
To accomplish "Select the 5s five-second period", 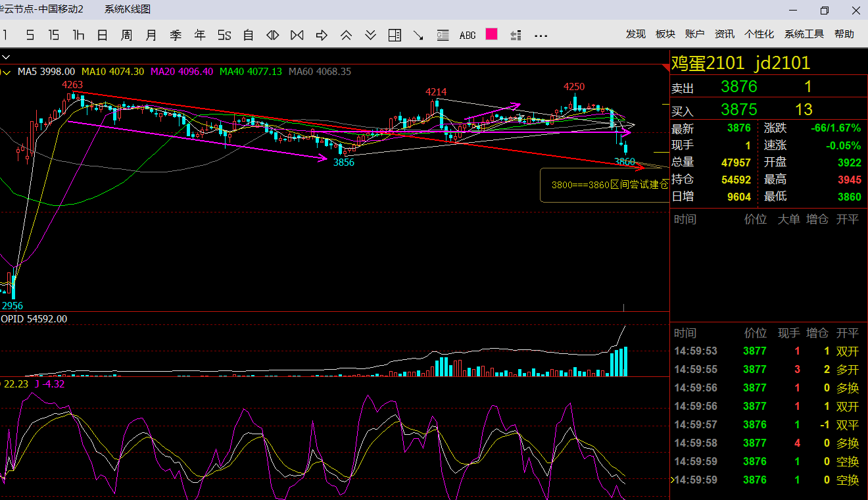I will pyautogui.click(x=224, y=35).
